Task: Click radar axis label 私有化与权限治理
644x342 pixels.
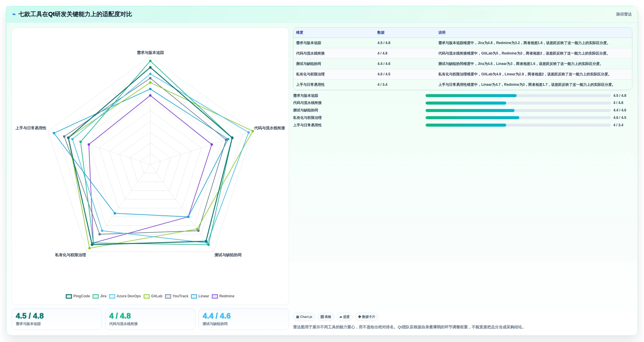Action: coord(71,255)
